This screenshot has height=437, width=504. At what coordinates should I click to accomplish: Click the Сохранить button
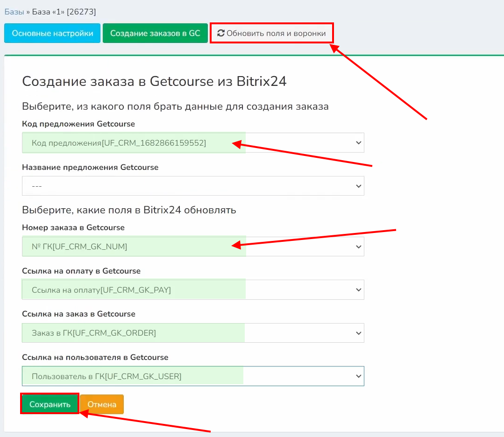pos(50,404)
